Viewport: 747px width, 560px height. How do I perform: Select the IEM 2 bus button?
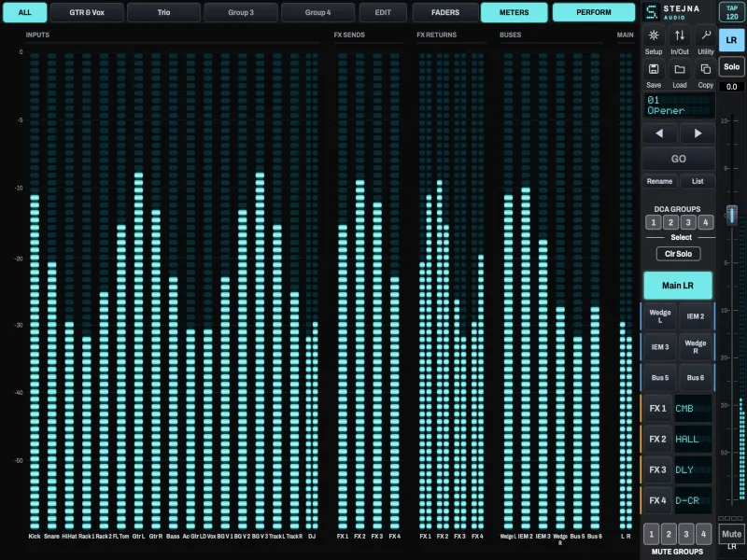tap(696, 316)
